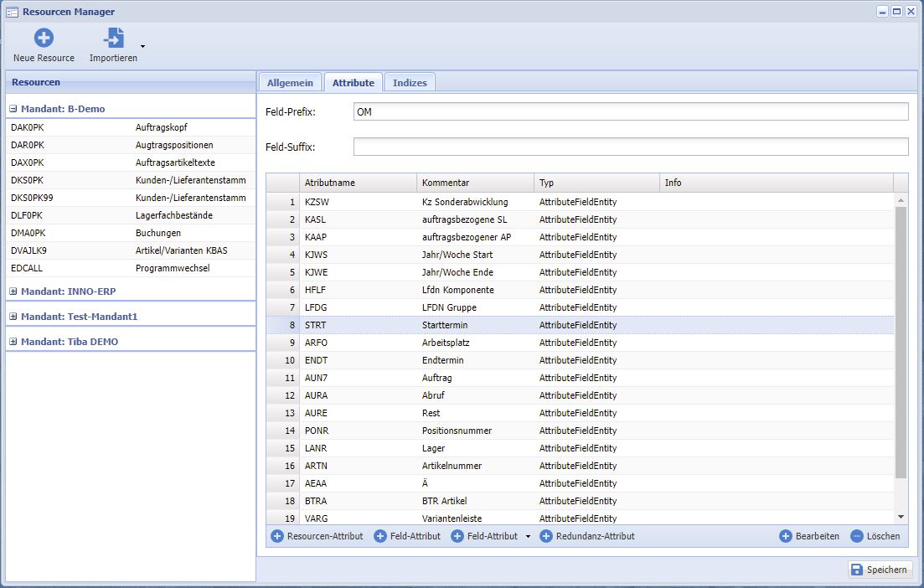Click into the Feld-Suffix input field

[630, 147]
